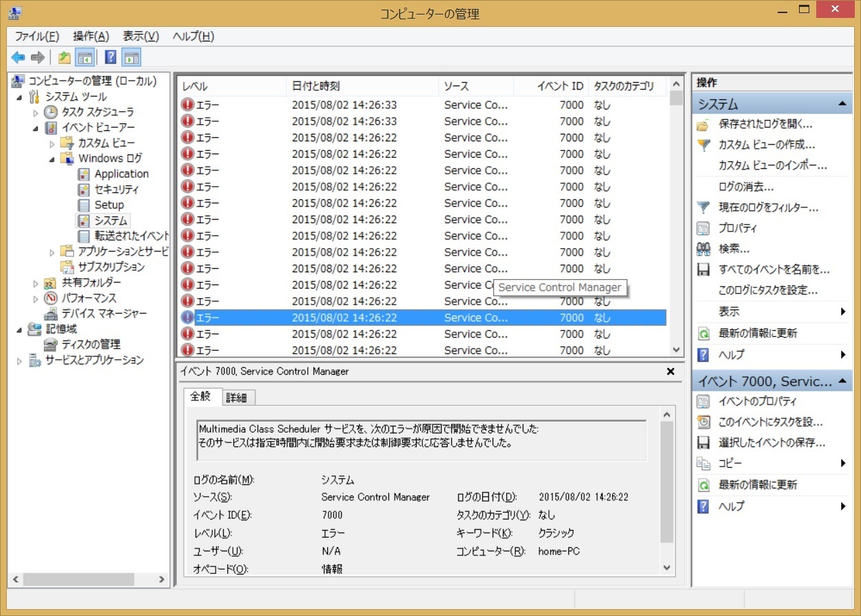The width and height of the screenshot is (861, 616).
Task: Collapse the Windows ログ tree node
Action: click(x=52, y=158)
